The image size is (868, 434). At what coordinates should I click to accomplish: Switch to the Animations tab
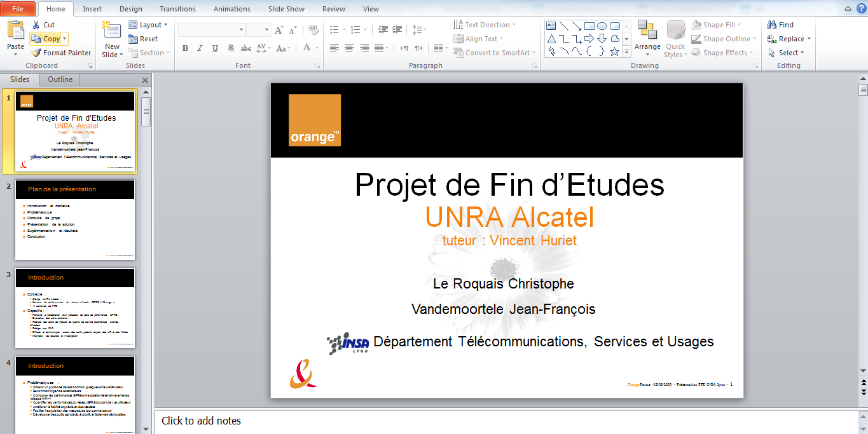232,9
